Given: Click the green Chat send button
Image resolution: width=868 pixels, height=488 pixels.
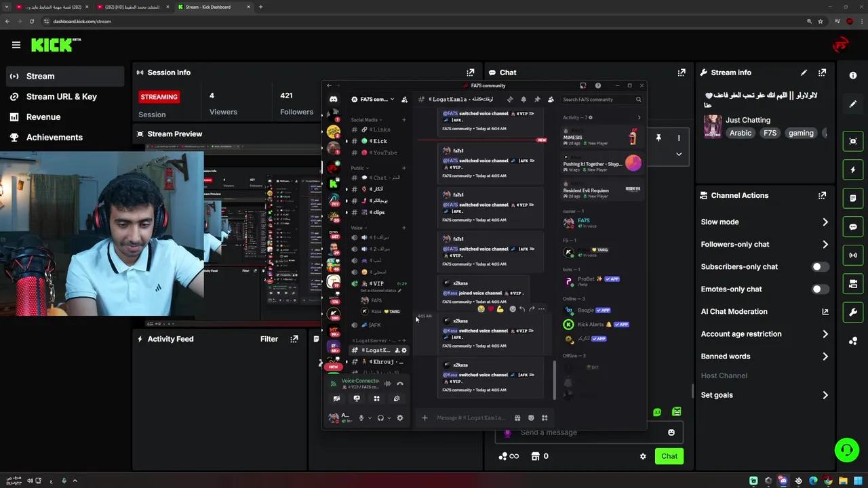Looking at the screenshot, I should (669, 456).
